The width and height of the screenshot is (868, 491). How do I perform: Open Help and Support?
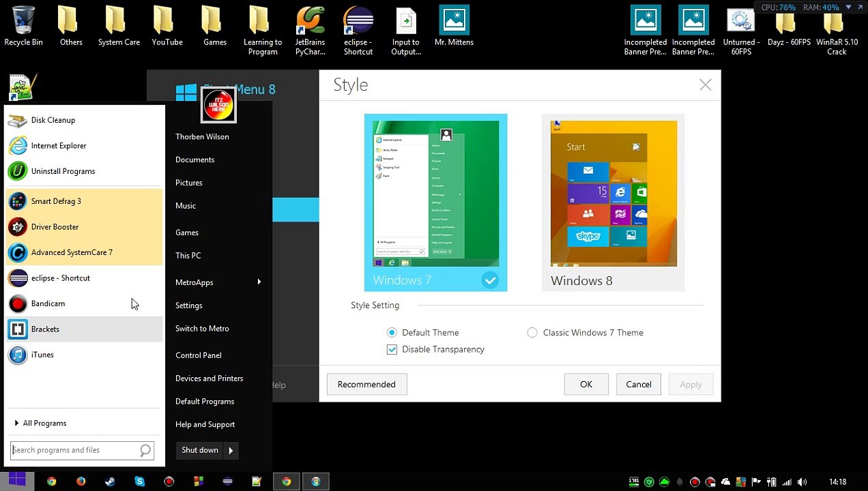pyautogui.click(x=205, y=425)
